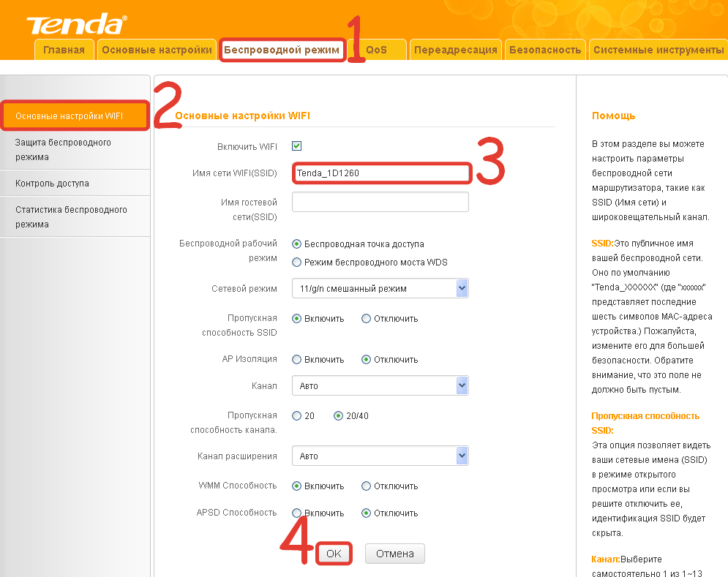Disable SSID broadcast (Отключить)

(367, 318)
